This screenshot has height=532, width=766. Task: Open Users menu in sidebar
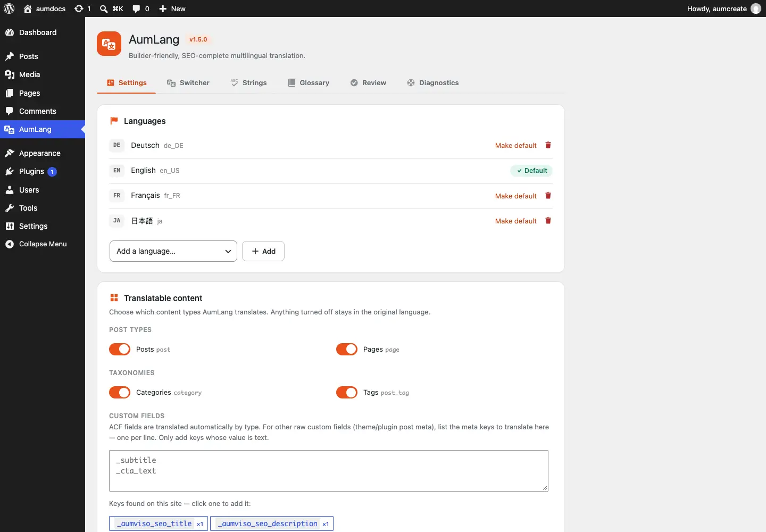pos(43,190)
